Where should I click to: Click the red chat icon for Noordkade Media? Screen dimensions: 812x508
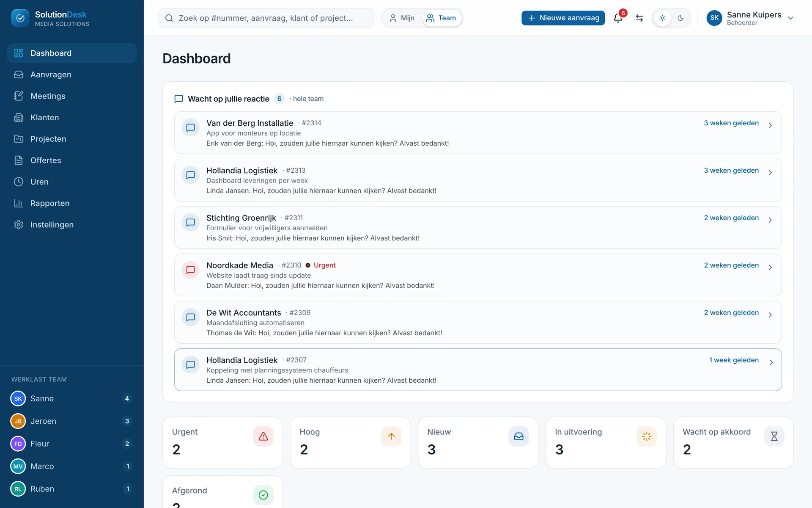(191, 270)
